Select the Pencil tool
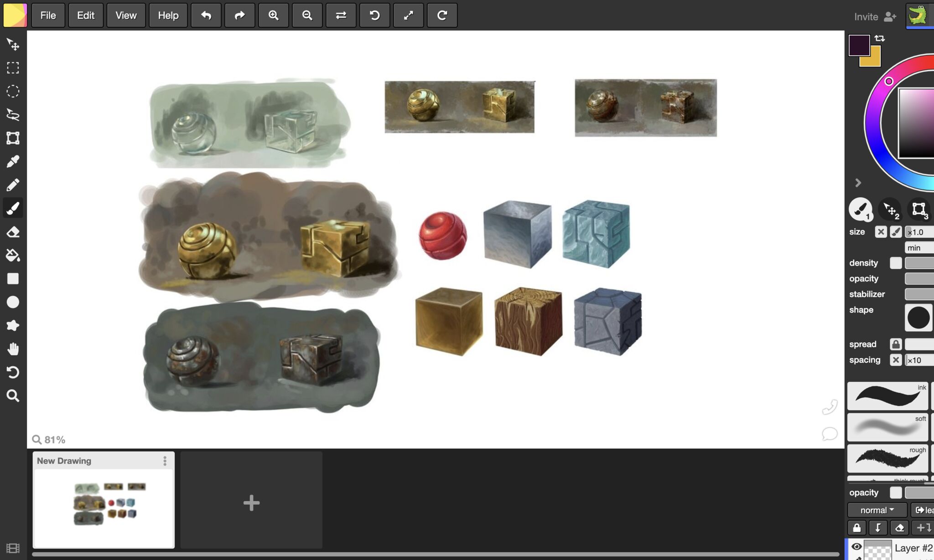Screen dimensions: 934x560 tap(13, 185)
